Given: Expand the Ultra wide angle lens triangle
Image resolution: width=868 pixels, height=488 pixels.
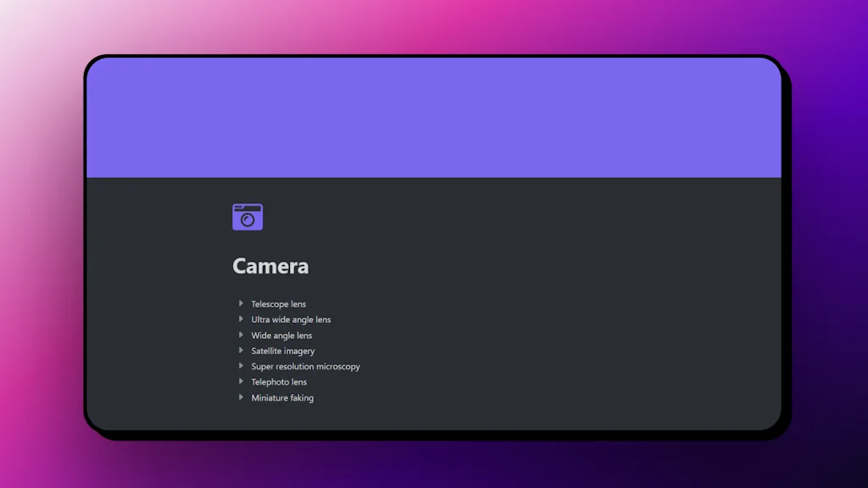Looking at the screenshot, I should coord(241,319).
